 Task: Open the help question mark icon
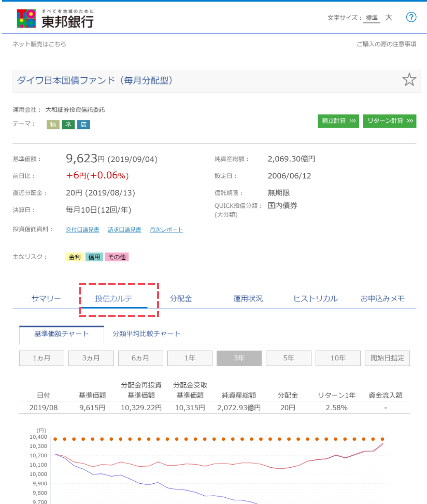tap(411, 17)
